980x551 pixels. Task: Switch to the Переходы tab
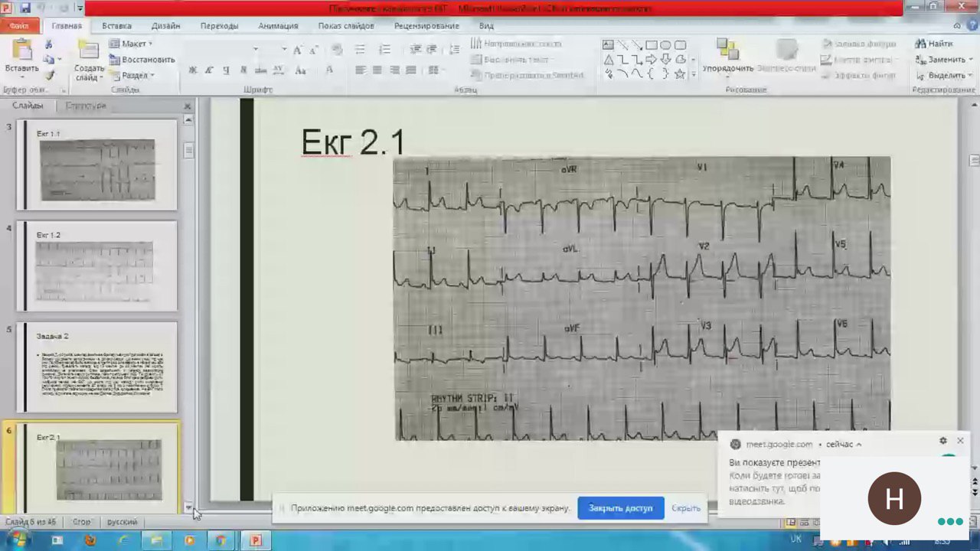219,25
